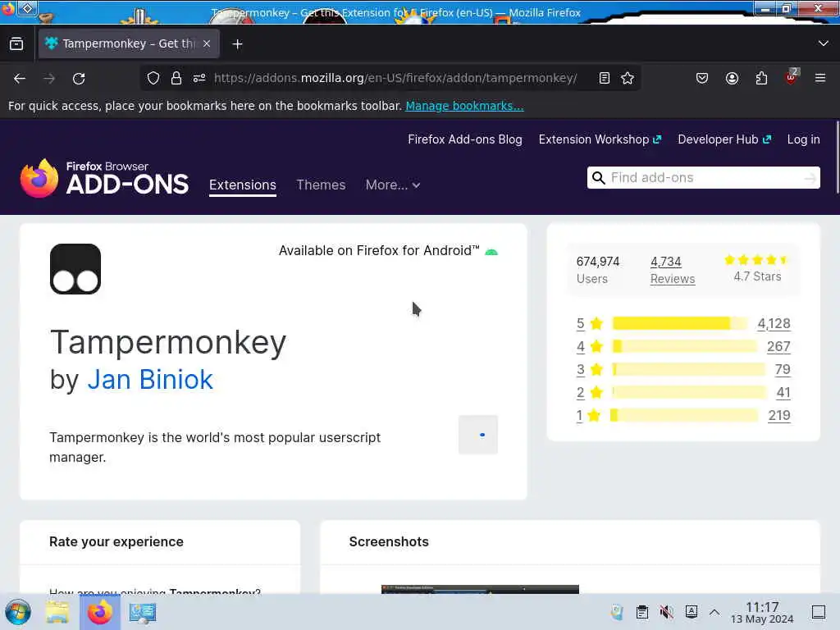
Task: Click the Firefox taskbar icon
Action: pyautogui.click(x=100, y=612)
